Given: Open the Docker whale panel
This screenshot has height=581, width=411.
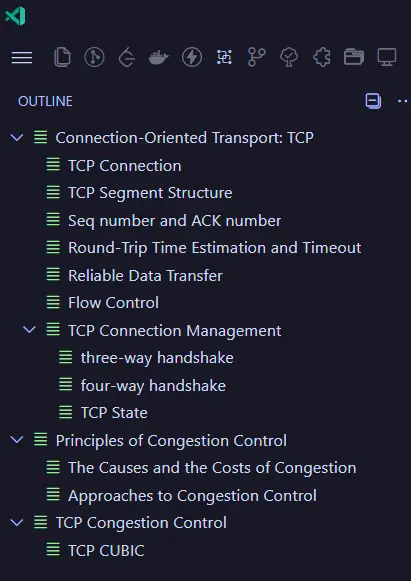Looking at the screenshot, I should [x=159, y=58].
